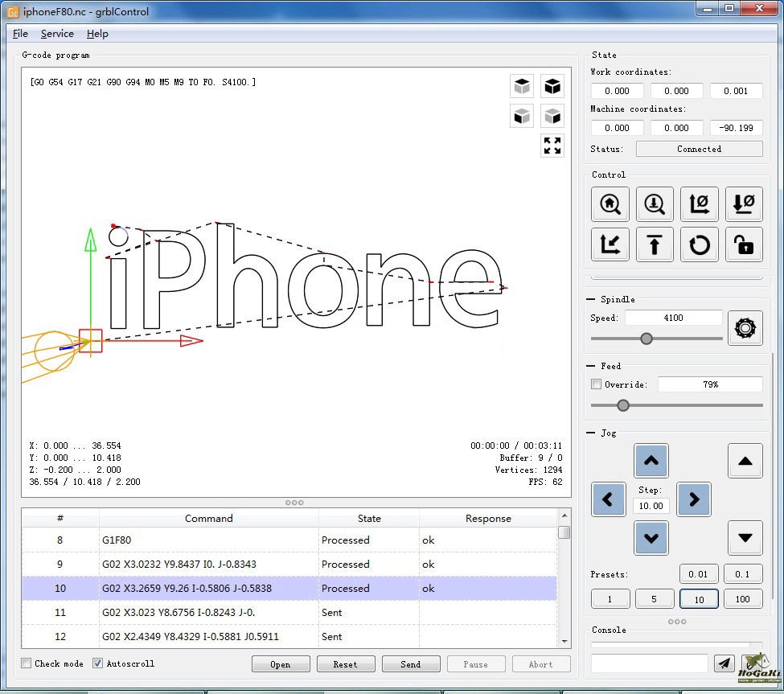Open the File menu
This screenshot has height=694, width=784.
click(20, 34)
